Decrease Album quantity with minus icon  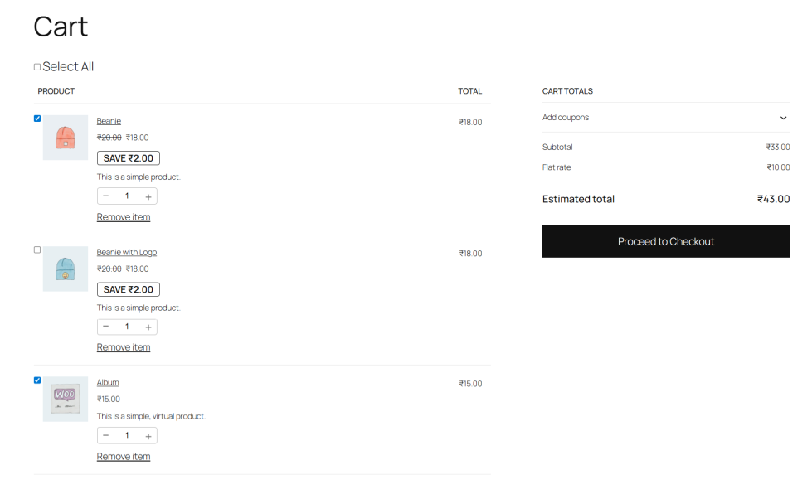pos(106,436)
